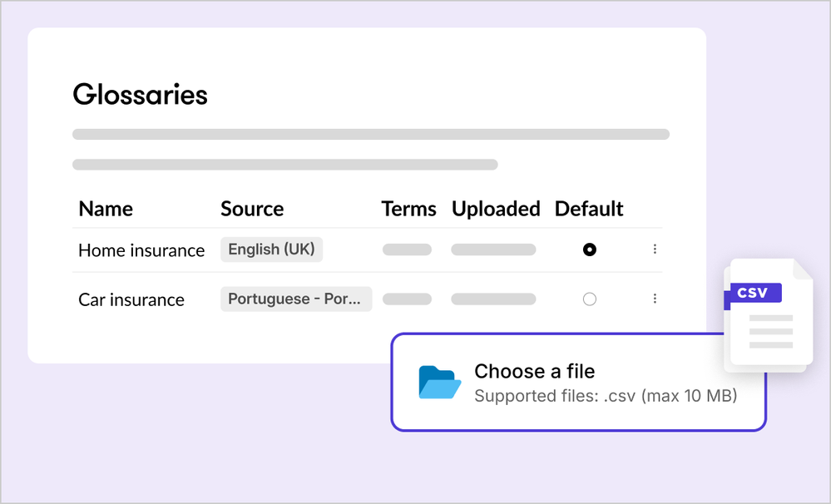Click the Portuguese source language tag
The image size is (831, 504).
coord(295,299)
